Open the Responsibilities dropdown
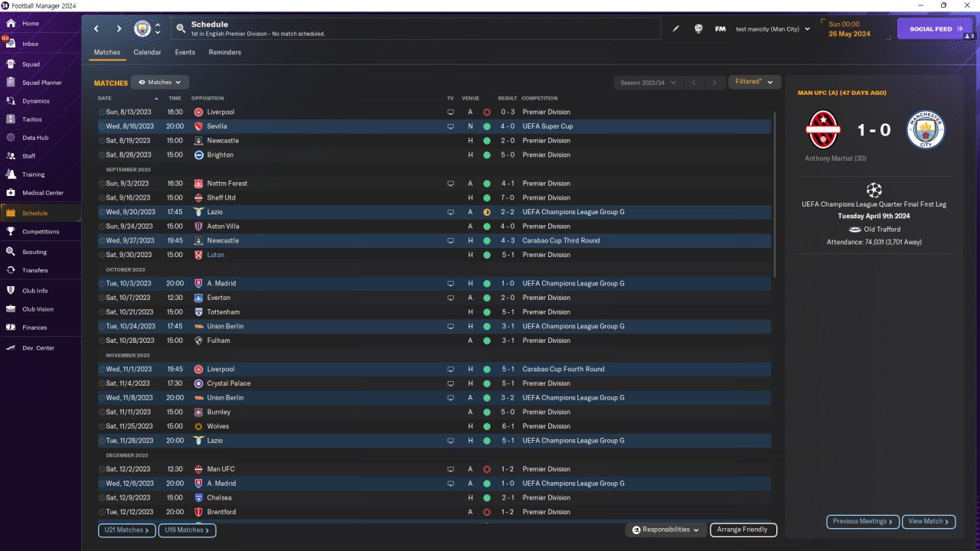This screenshot has width=980, height=551. [665, 530]
